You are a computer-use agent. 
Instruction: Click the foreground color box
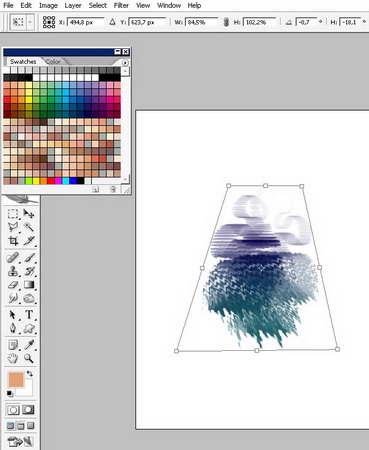[x=16, y=380]
